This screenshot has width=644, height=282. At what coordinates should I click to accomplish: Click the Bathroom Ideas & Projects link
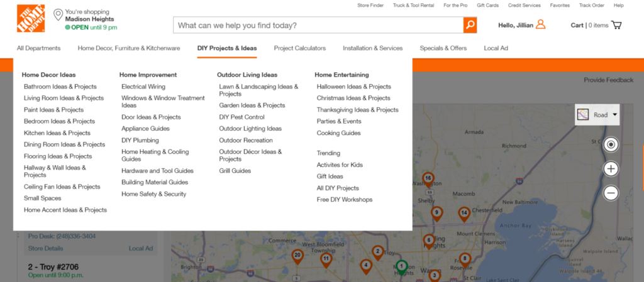point(60,87)
